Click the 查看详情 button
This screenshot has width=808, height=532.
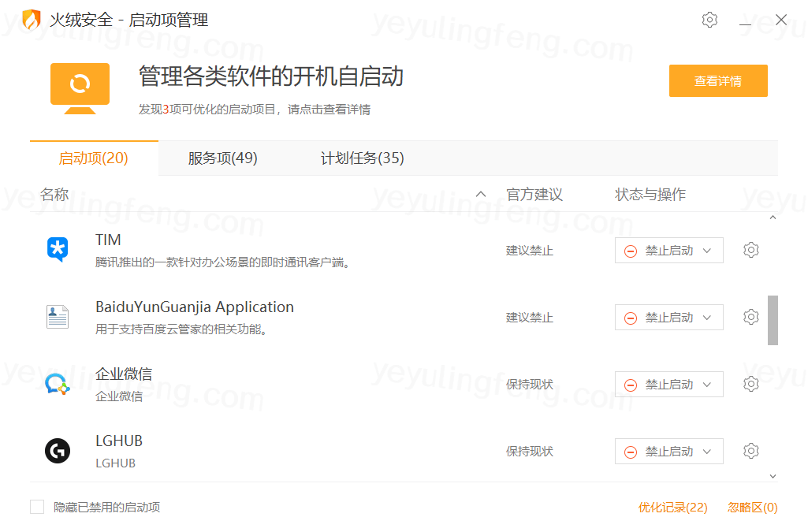718,81
